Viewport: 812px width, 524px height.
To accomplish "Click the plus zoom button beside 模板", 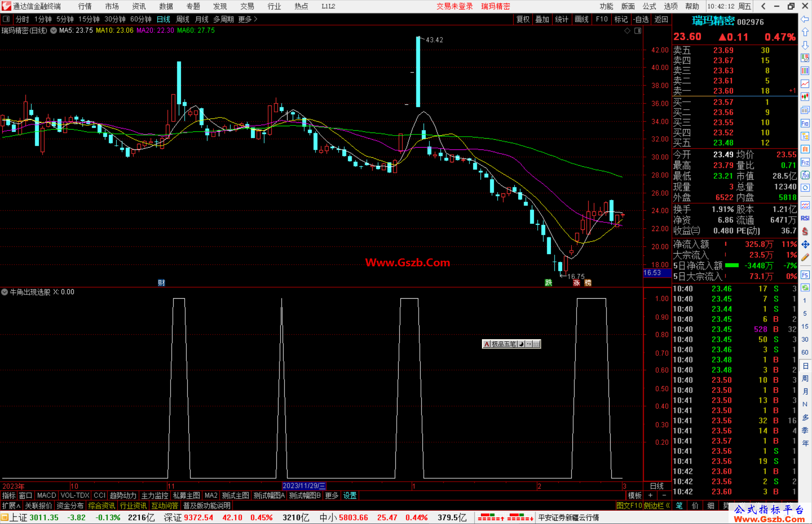I will pos(650,495).
